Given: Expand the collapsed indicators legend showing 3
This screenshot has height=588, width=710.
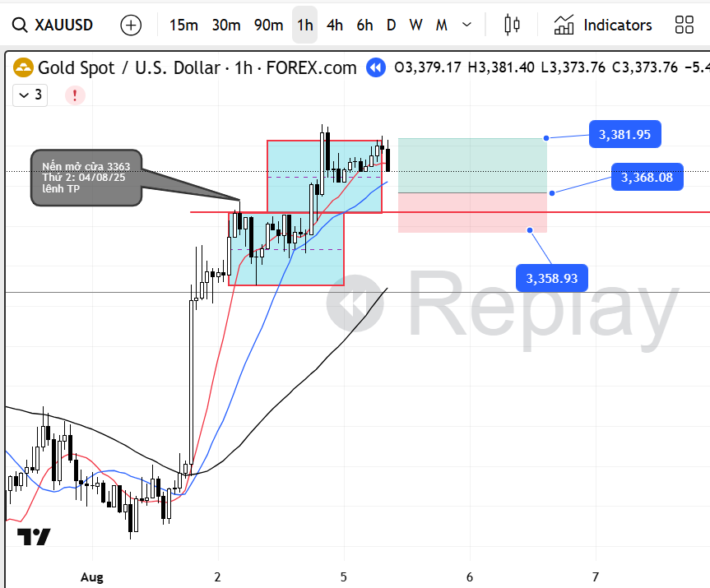Looking at the screenshot, I should pos(30,95).
